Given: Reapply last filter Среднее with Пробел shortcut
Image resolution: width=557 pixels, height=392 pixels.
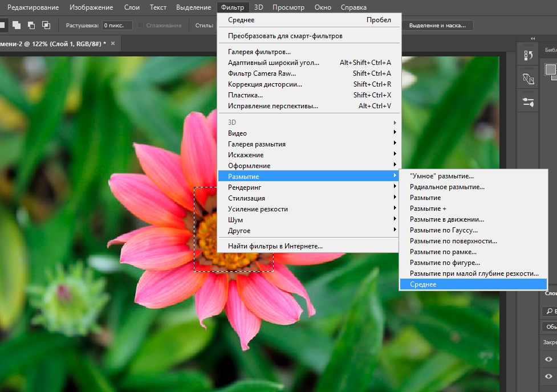Looking at the screenshot, I should click(309, 20).
